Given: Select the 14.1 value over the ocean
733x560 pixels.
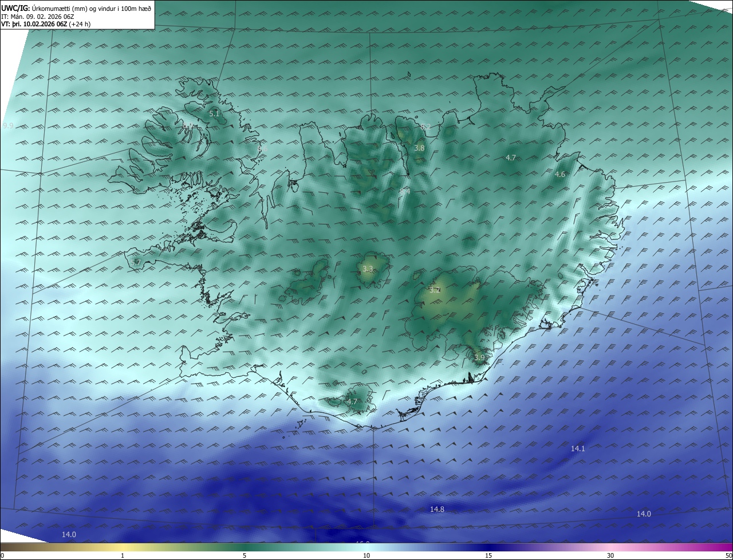Looking at the screenshot, I should pyautogui.click(x=578, y=449).
